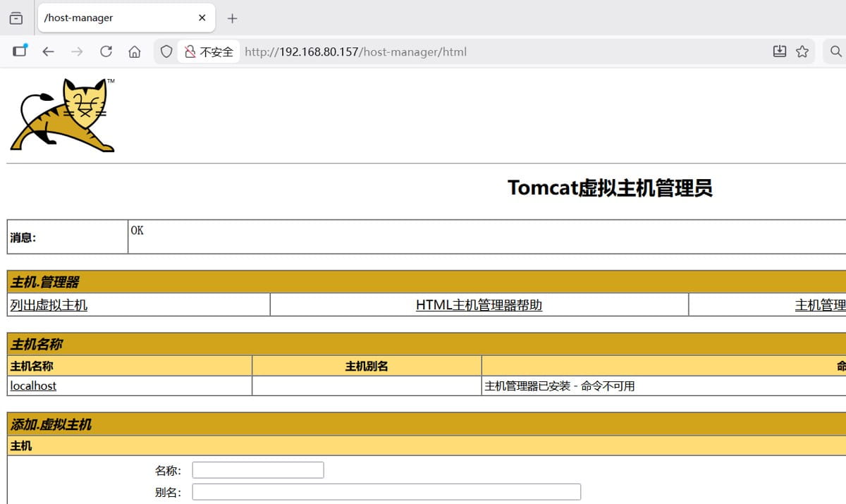The width and height of the screenshot is (846, 504).
Task: Open the browser search icon
Action: click(835, 51)
